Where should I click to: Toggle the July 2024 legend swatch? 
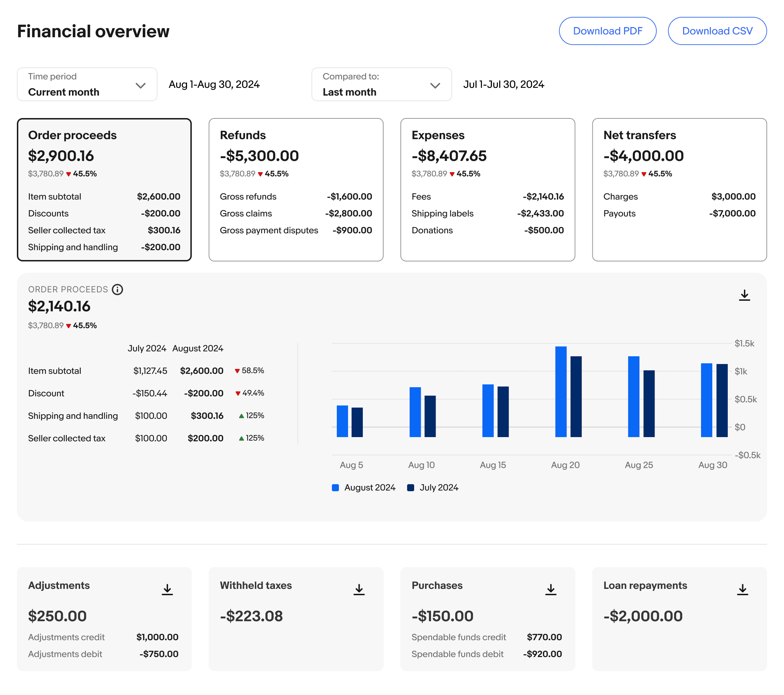[410, 488]
